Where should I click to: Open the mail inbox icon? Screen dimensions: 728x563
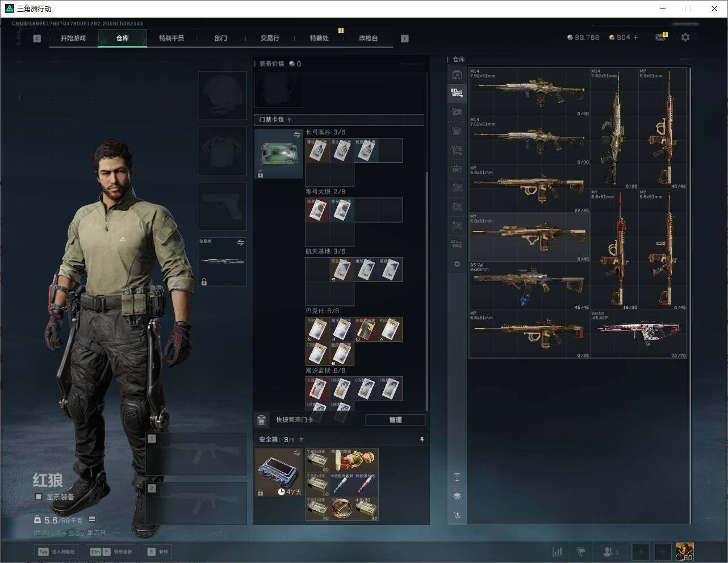click(x=660, y=37)
